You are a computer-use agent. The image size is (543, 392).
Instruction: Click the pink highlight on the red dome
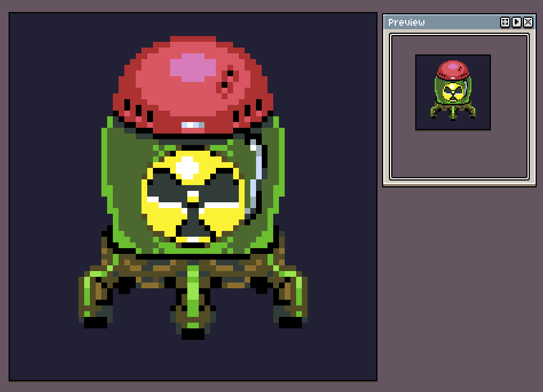pyautogui.click(x=193, y=68)
